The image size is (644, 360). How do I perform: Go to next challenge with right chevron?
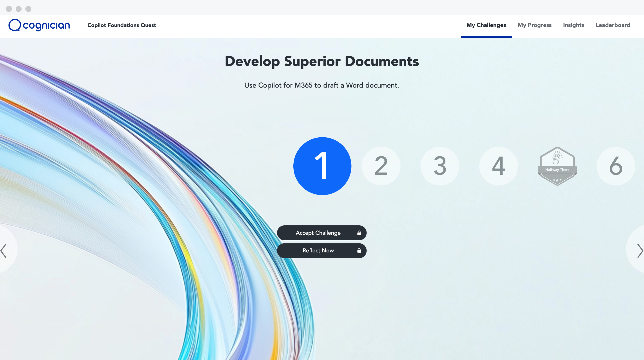click(x=639, y=250)
